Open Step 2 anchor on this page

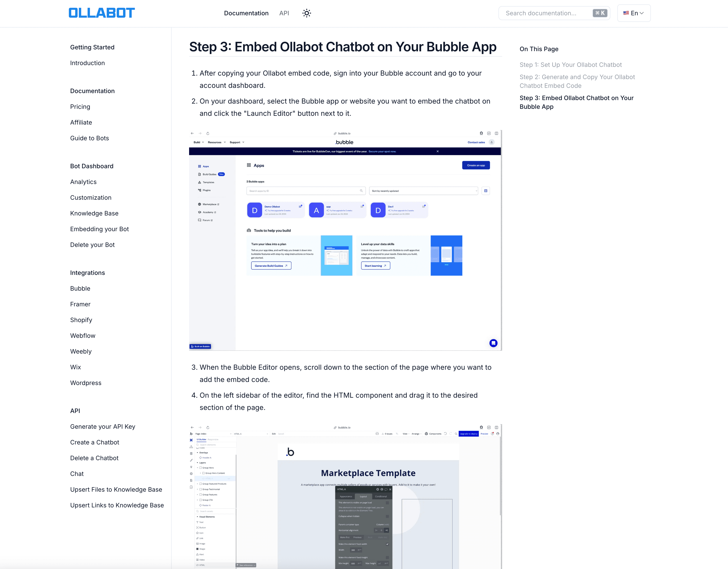[x=577, y=81]
